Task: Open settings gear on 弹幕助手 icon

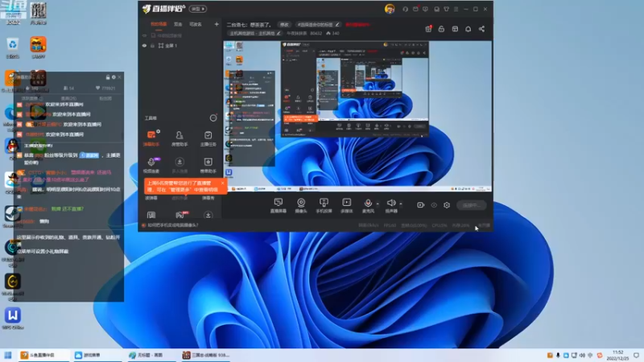Action: click(158, 131)
